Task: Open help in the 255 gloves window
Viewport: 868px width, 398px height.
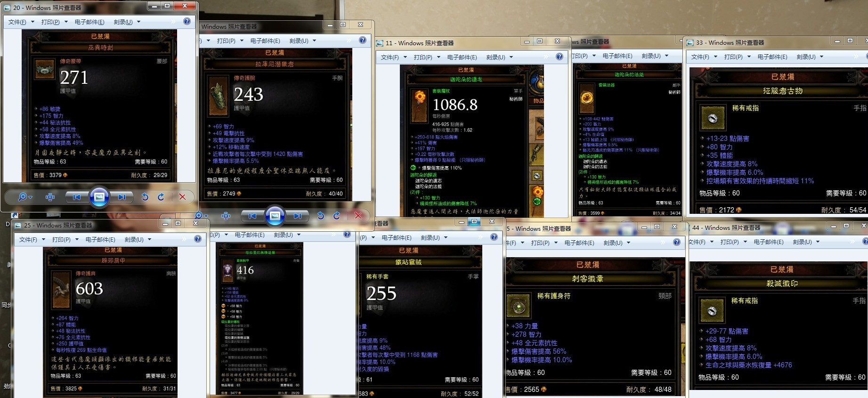Action: point(494,237)
